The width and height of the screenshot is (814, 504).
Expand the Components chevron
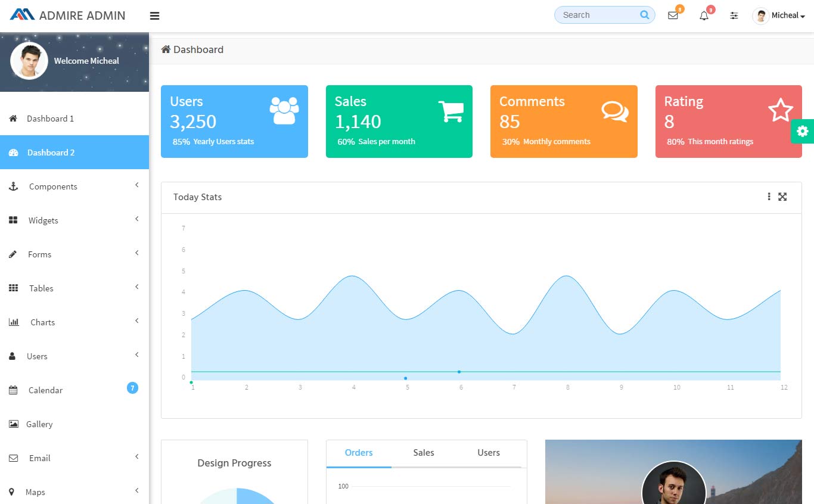[136, 185]
